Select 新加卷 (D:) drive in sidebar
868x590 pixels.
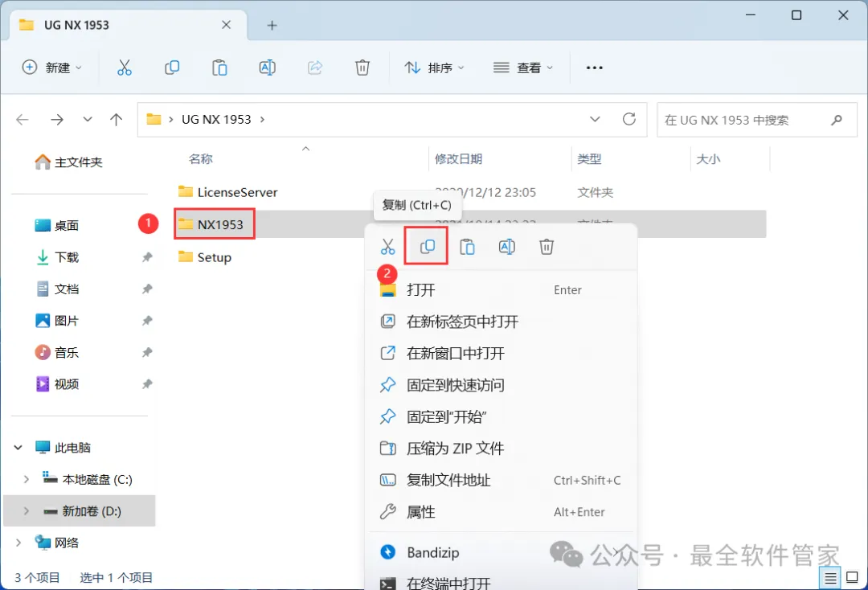79,511
